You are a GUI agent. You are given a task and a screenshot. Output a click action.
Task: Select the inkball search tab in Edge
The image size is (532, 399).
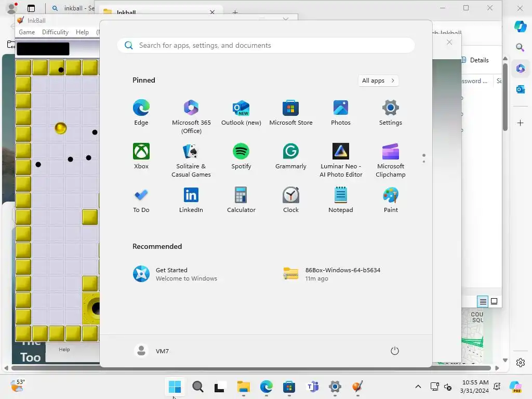coord(72,8)
